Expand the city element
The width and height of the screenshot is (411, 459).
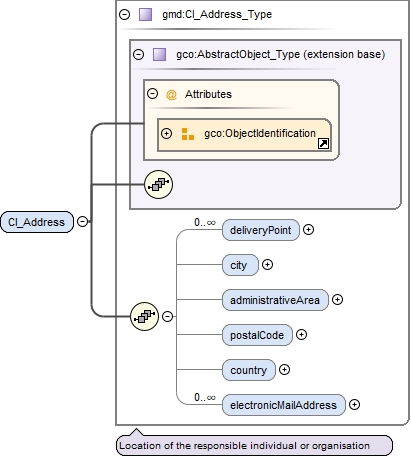click(267, 265)
